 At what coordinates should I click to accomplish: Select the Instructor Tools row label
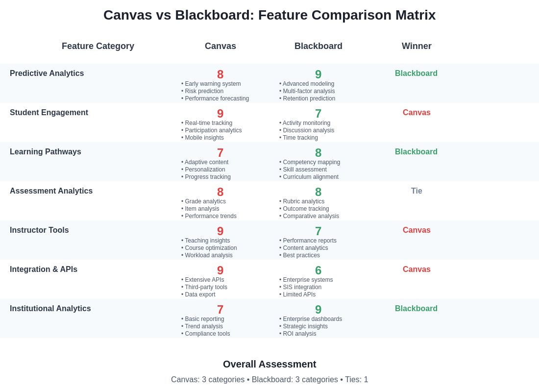pos(39,230)
